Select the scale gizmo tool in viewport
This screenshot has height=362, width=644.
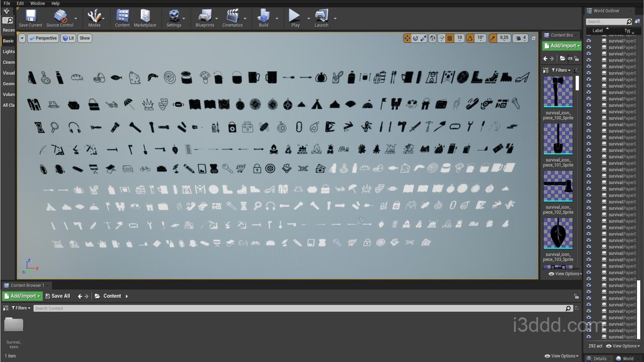tap(424, 38)
